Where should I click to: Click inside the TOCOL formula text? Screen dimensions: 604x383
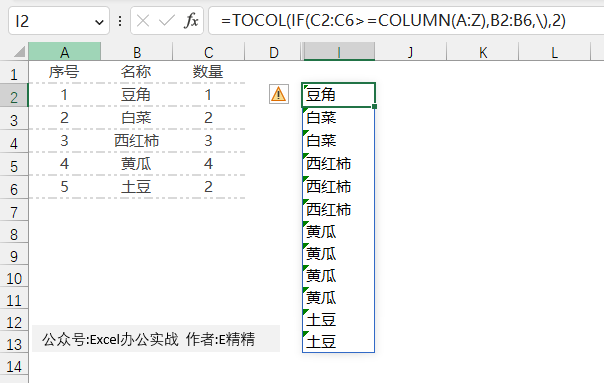pos(393,20)
